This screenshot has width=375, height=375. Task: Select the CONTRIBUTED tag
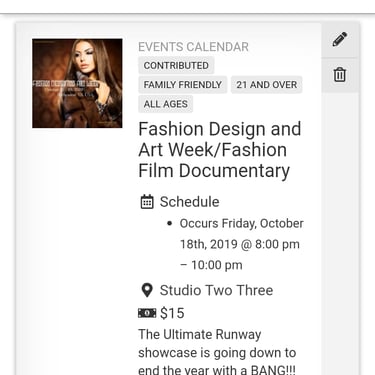tap(176, 65)
